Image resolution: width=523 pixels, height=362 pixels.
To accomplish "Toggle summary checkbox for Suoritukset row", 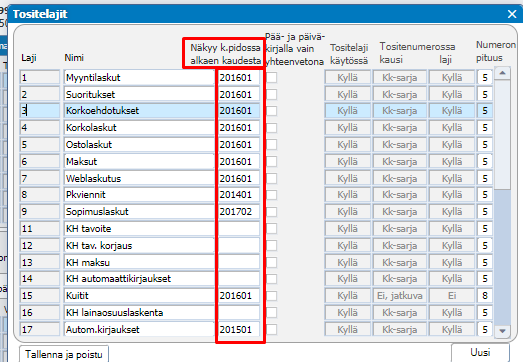I will pyautogui.click(x=272, y=94).
